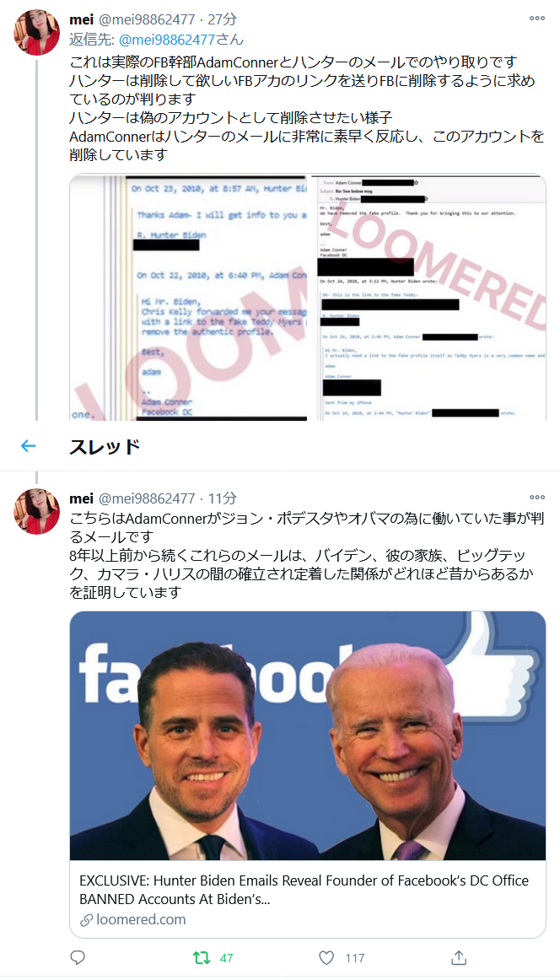Open the Facebook Biden card image
560x980 pixels.
tap(308, 735)
